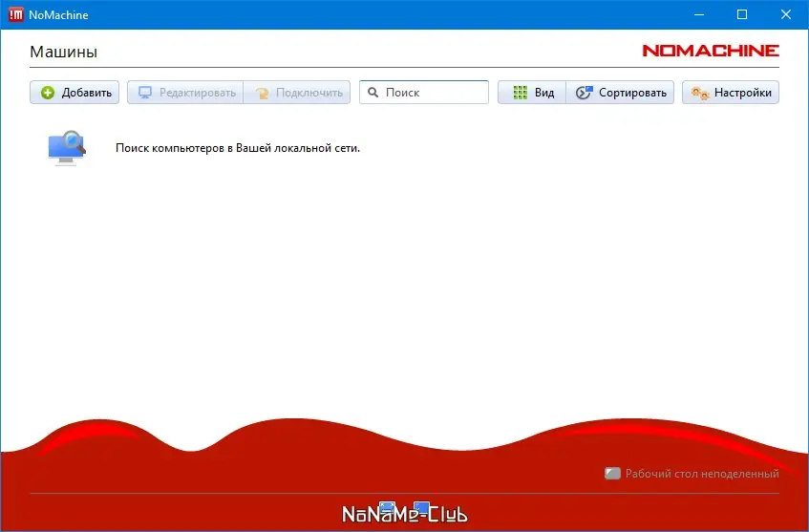Close the NoMachine window
Screen dimensions: 809x532
click(785, 14)
